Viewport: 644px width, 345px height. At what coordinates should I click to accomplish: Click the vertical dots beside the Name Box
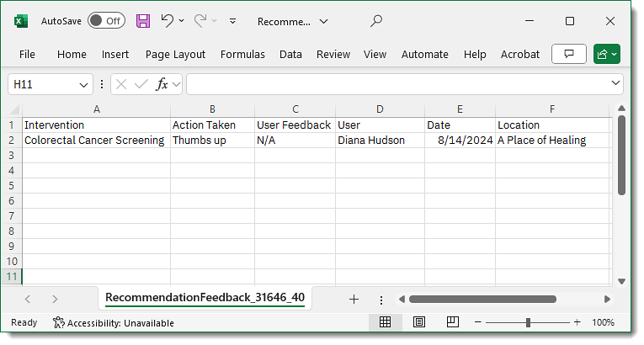(102, 85)
